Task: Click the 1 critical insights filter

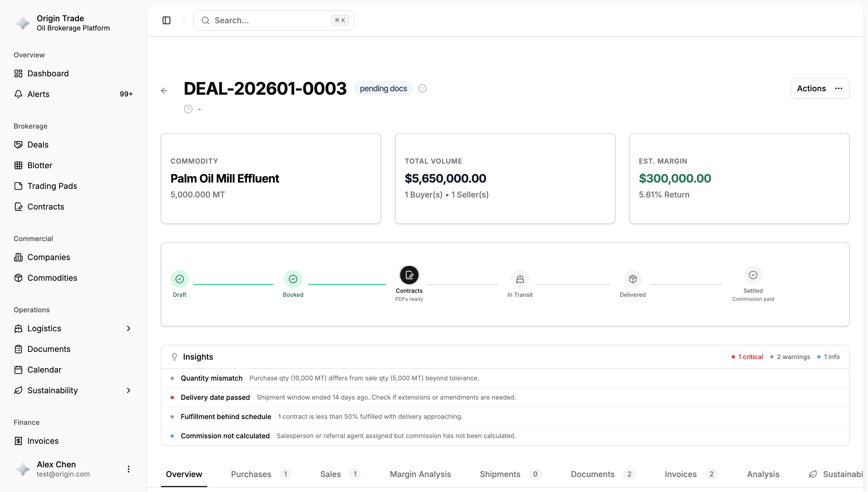Action: click(747, 357)
